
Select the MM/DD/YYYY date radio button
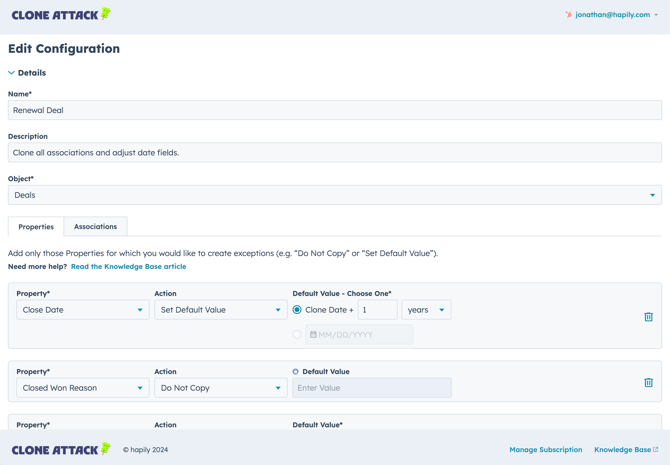coord(297,335)
